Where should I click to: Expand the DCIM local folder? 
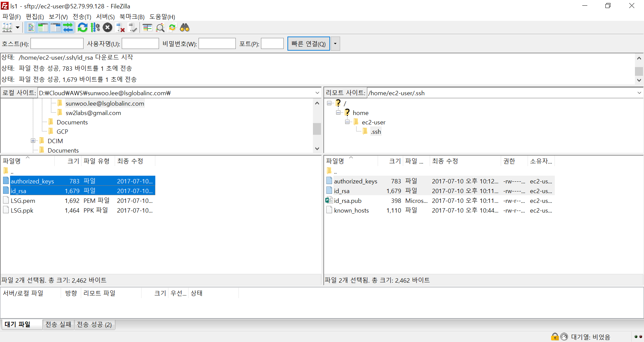[x=33, y=141]
